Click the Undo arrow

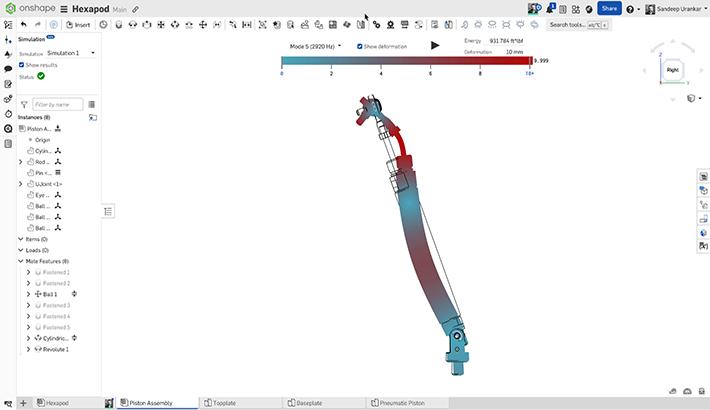[24, 24]
